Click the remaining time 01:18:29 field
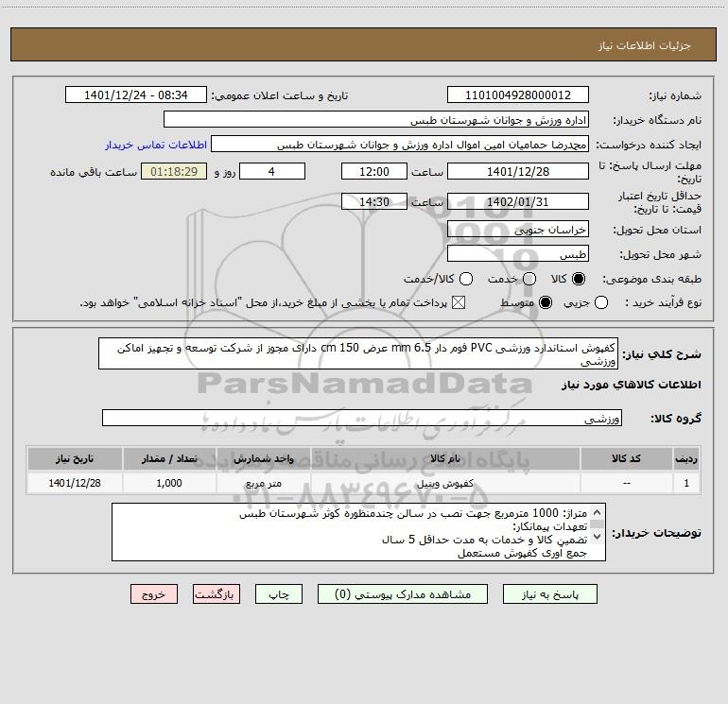 click(174, 171)
